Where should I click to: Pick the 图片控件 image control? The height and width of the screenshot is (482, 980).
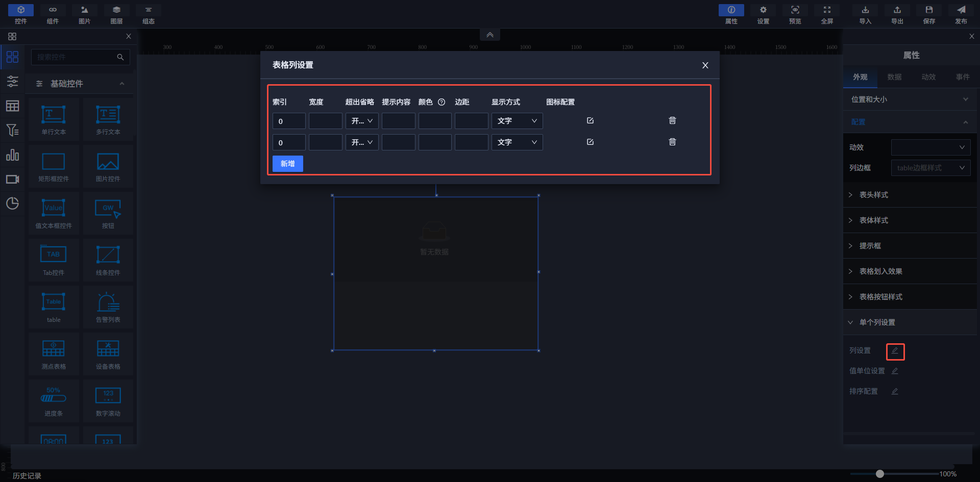tap(108, 166)
